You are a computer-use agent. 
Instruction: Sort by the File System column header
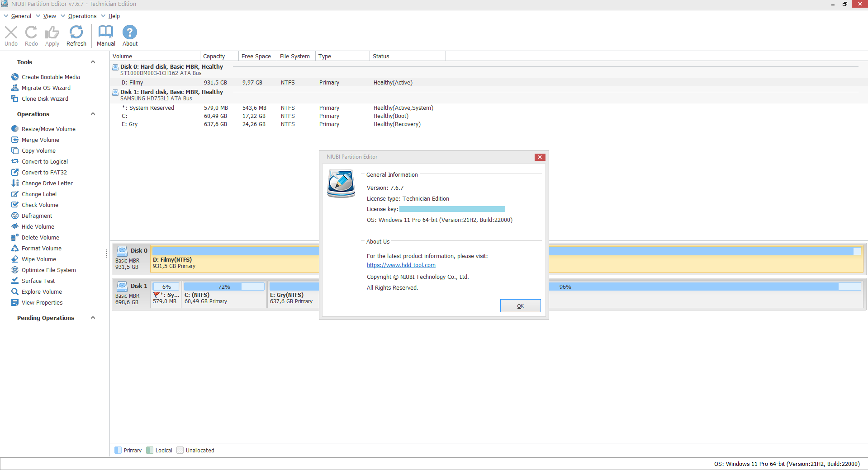(x=296, y=56)
